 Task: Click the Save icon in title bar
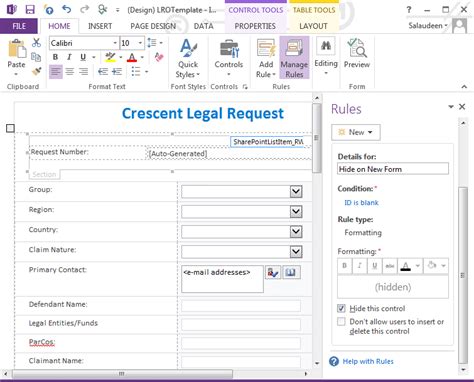(30, 9)
